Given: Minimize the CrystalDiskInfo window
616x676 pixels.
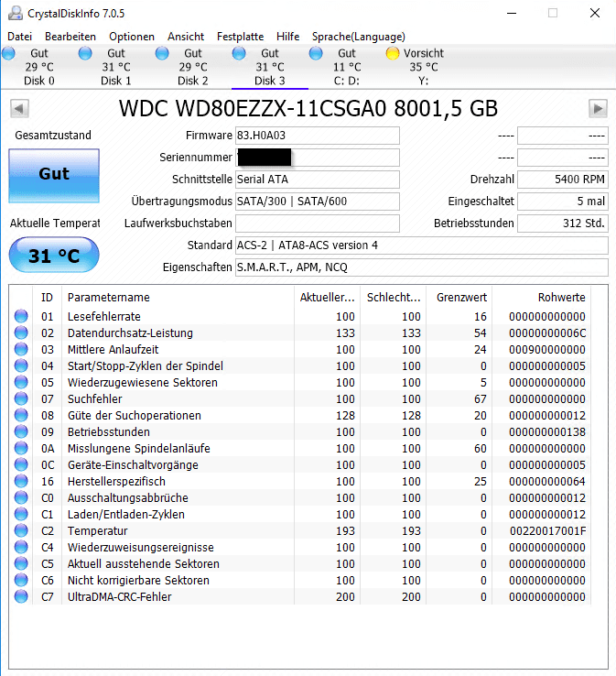Looking at the screenshot, I should click(512, 13).
